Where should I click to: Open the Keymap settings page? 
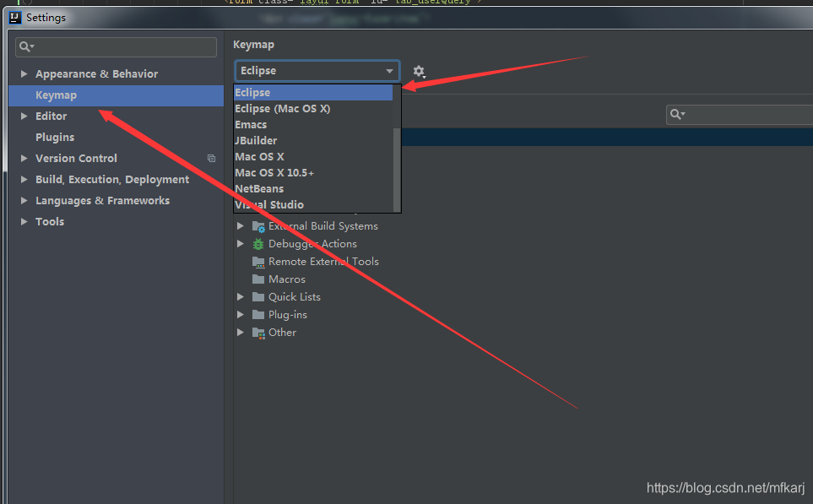(x=117, y=95)
